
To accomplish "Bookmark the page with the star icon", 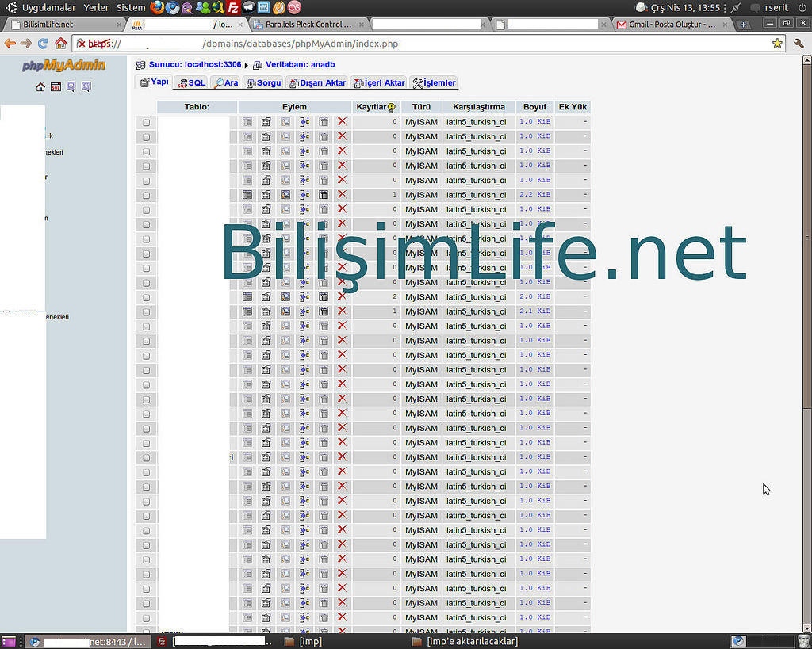I will tap(777, 44).
